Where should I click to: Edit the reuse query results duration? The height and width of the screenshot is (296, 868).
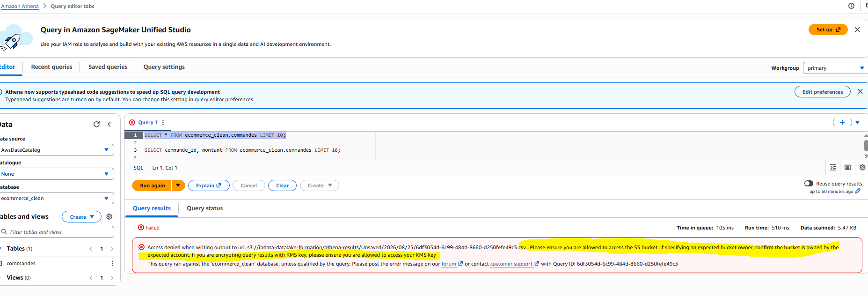858,191
